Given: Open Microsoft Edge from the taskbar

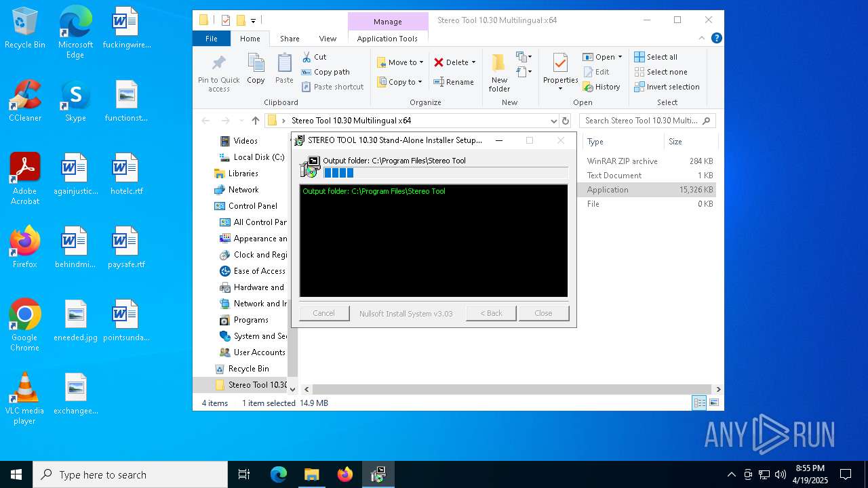Looking at the screenshot, I should [x=279, y=474].
